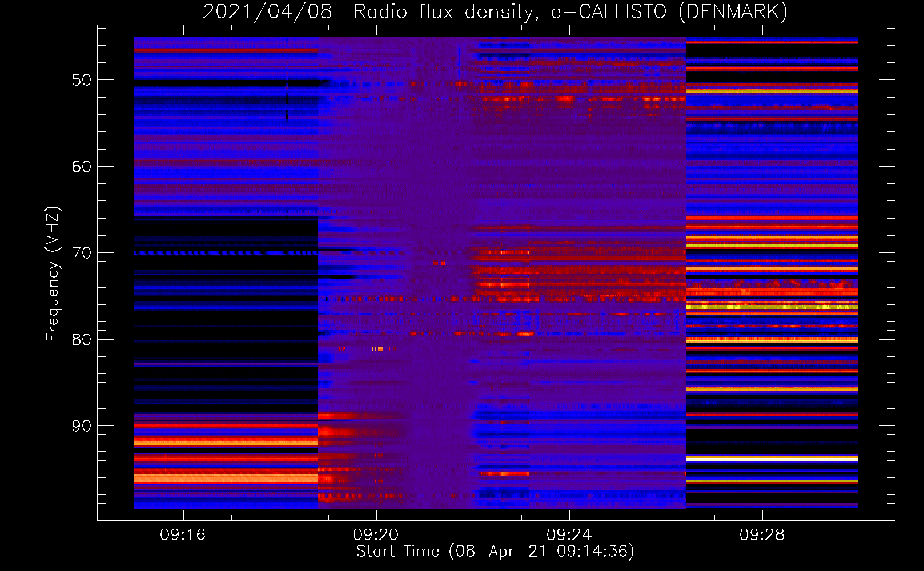The image size is (924, 571).
Task: Select the 60 frequency tick label
Action: (x=82, y=167)
